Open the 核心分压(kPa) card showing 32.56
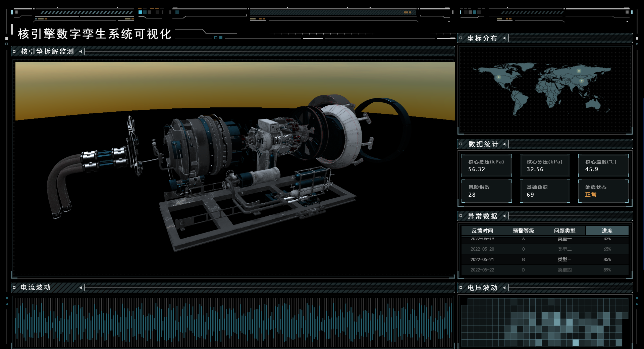The width and height of the screenshot is (644, 349). pos(545,166)
